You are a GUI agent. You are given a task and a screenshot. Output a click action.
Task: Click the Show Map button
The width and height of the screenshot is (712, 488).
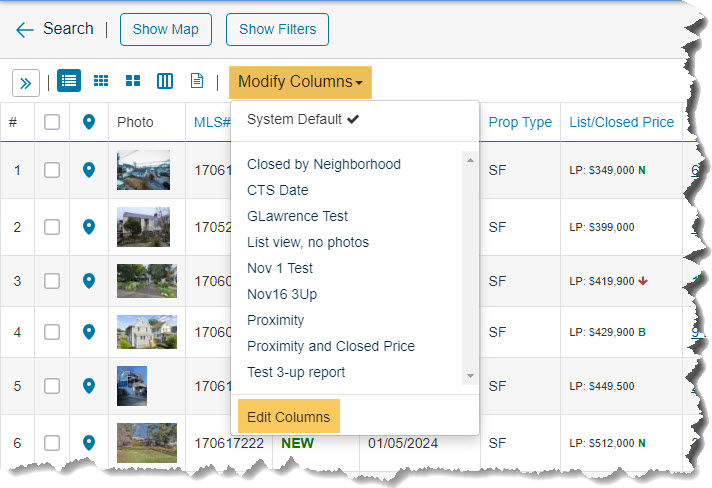point(166,30)
